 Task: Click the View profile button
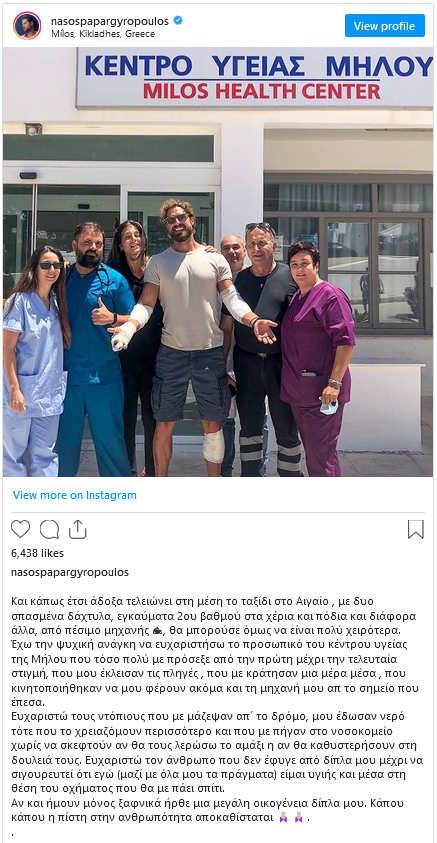385,26
